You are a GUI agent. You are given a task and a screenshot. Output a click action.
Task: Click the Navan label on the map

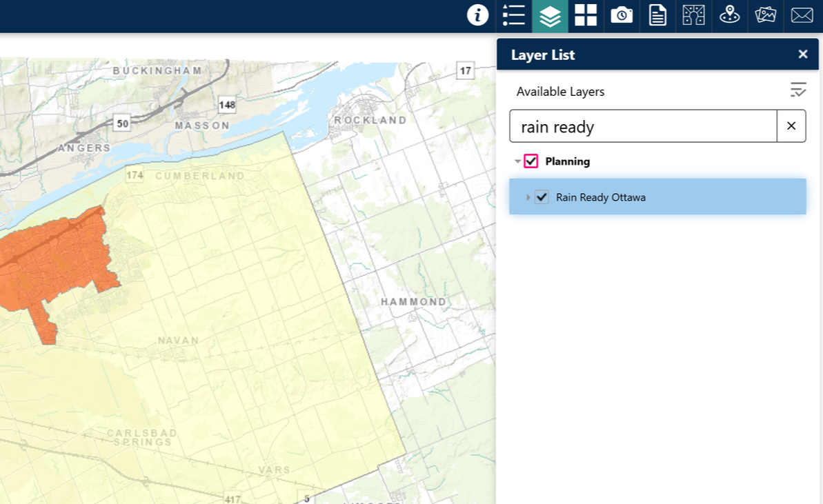coord(179,341)
